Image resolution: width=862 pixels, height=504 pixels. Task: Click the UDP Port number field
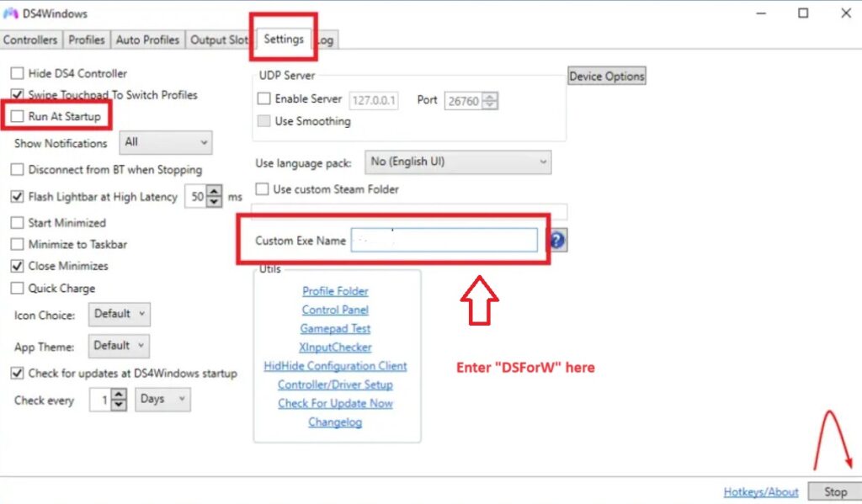pyautogui.click(x=464, y=101)
